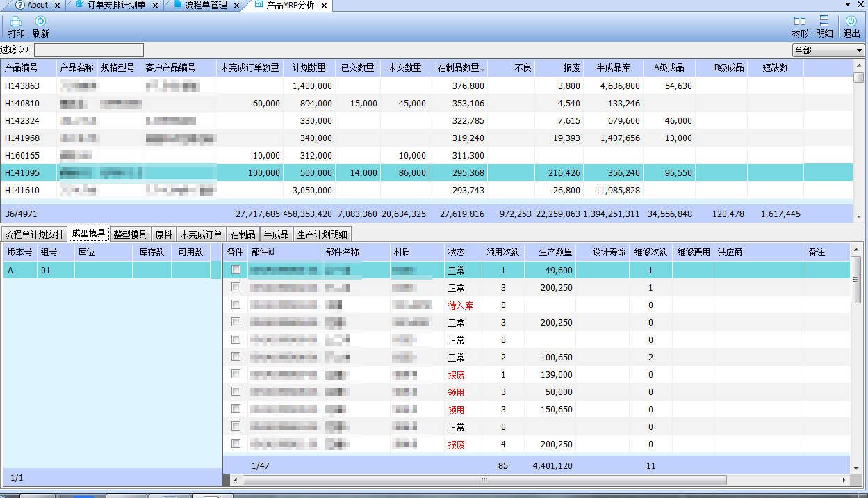868x498 pixels.
Task: Close the About tab with its X
Action: (x=56, y=6)
